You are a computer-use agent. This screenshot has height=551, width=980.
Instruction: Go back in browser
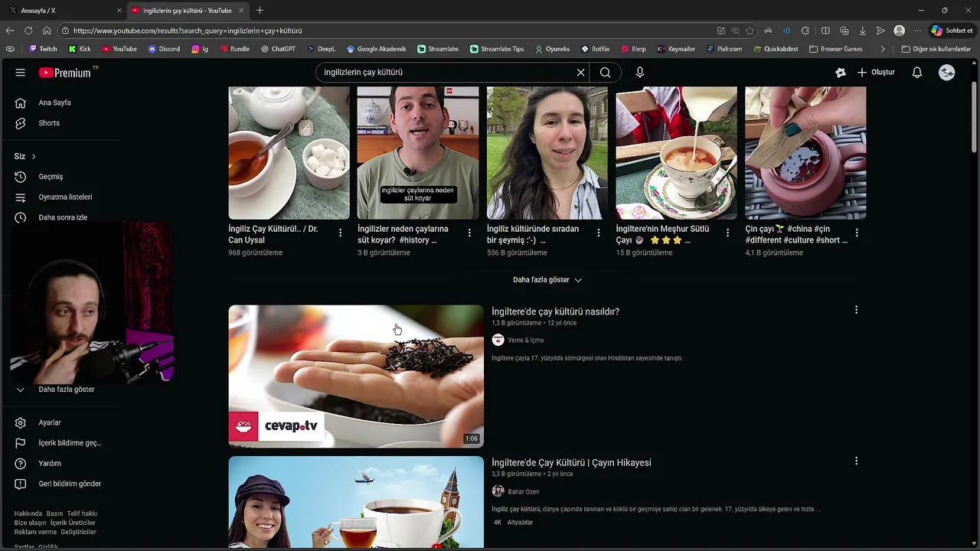pyautogui.click(x=10, y=31)
